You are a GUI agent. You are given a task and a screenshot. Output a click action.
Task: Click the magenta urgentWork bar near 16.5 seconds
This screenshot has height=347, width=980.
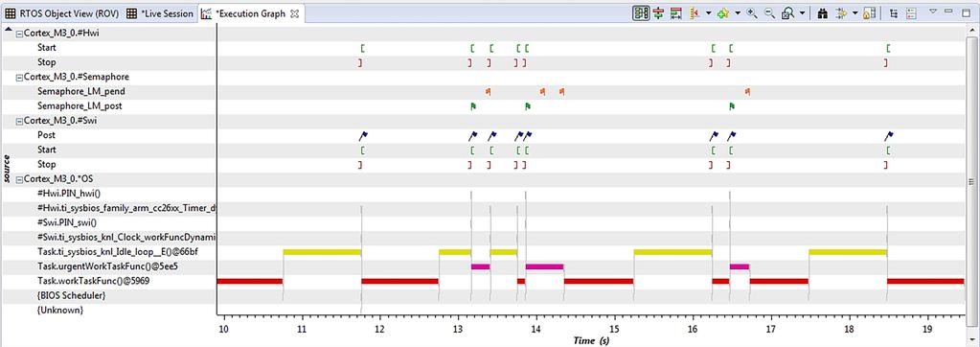pyautogui.click(x=740, y=266)
